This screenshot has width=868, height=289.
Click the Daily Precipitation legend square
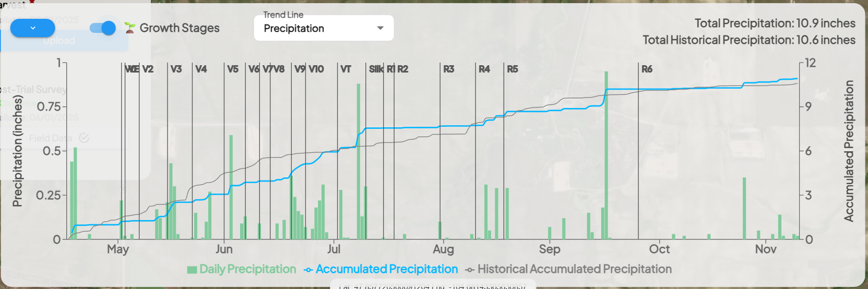pyautogui.click(x=192, y=270)
